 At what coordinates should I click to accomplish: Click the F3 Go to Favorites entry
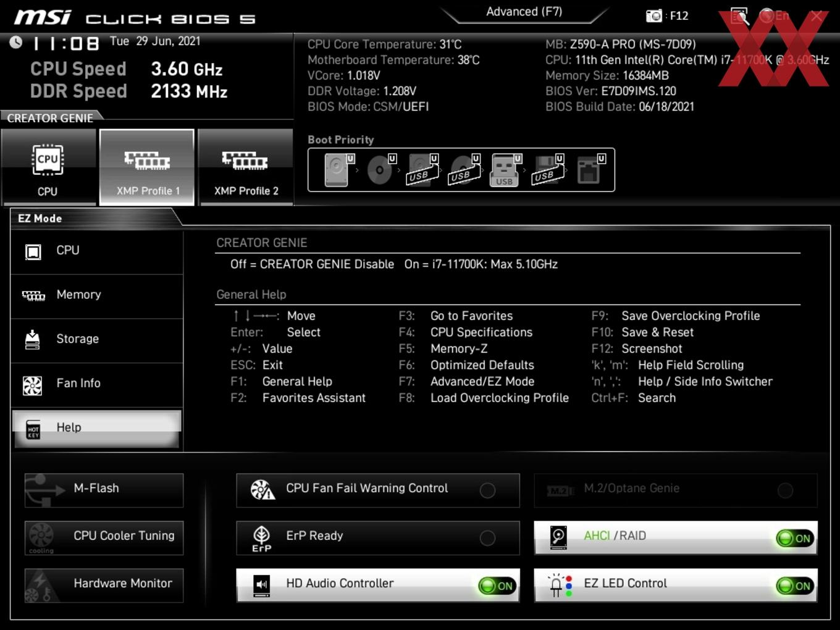pyautogui.click(x=456, y=316)
